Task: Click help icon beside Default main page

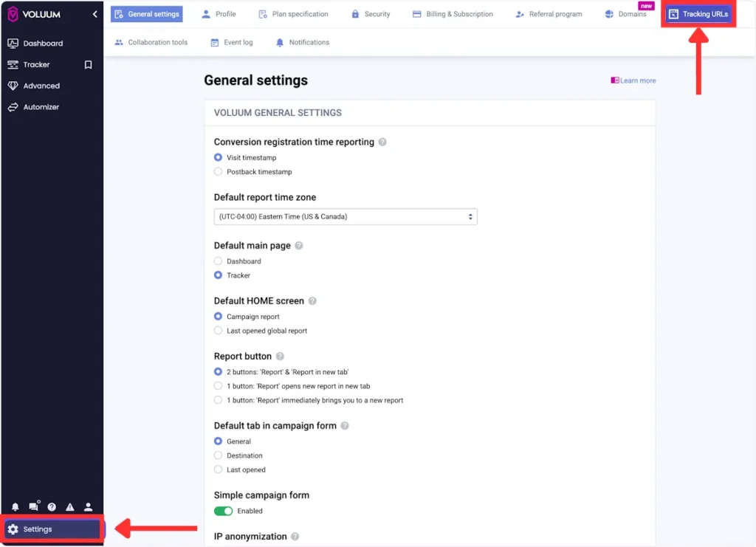Action: point(299,245)
